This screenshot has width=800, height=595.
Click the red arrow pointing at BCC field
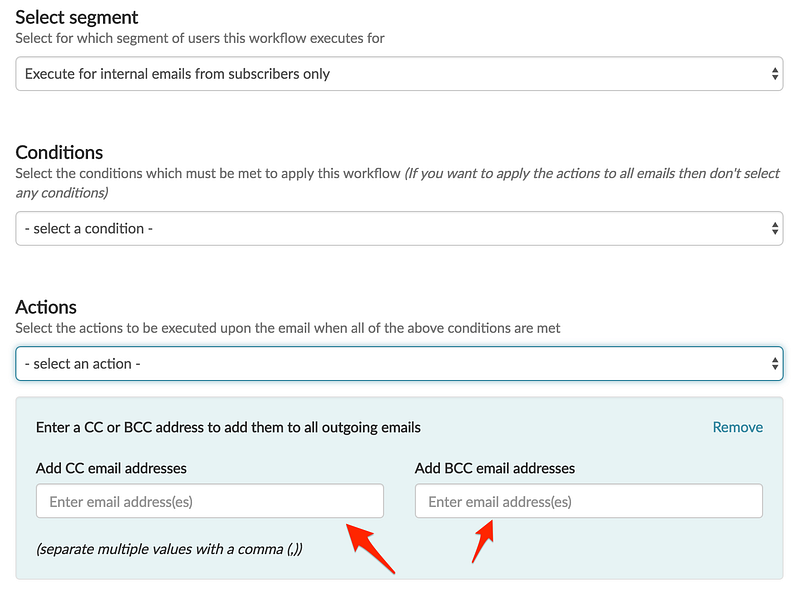pyautogui.click(x=483, y=541)
